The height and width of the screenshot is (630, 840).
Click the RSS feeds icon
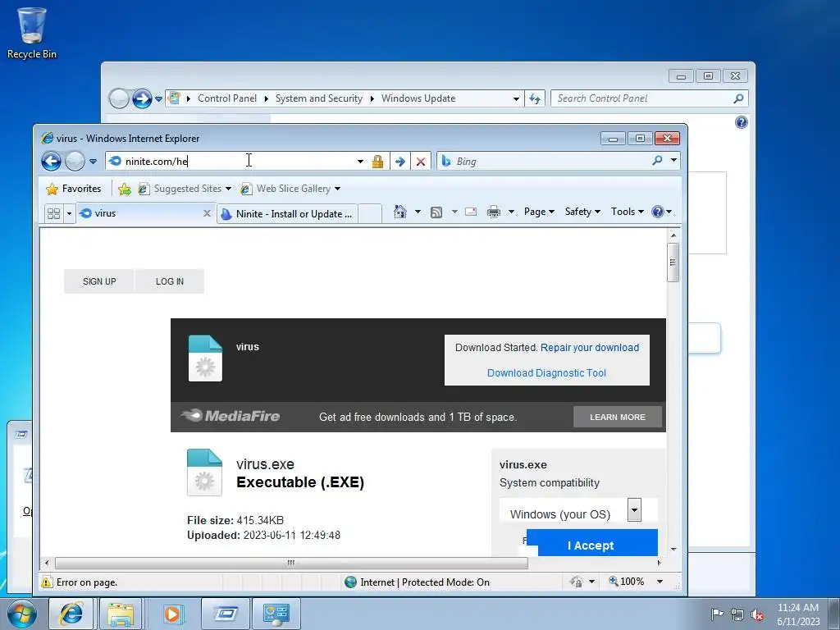click(436, 212)
